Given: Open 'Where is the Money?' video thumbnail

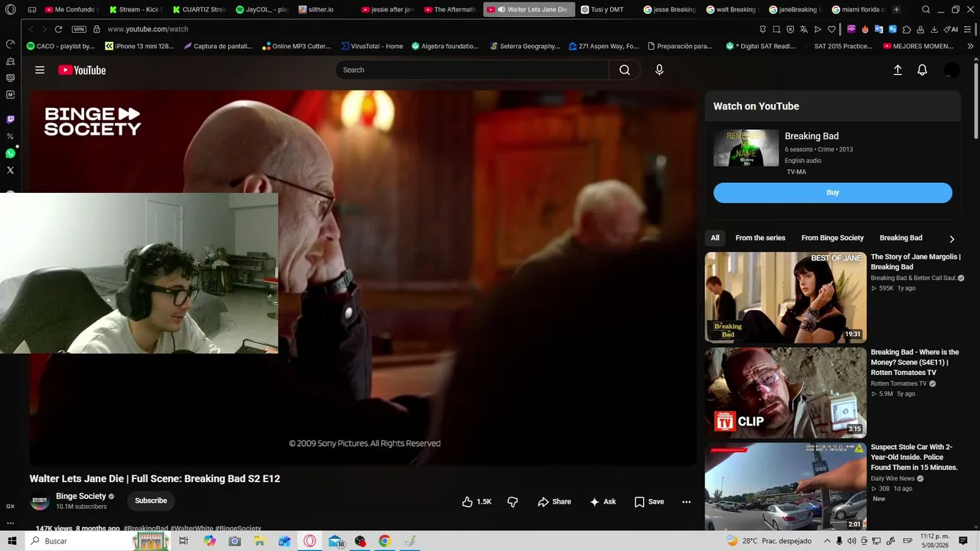Looking at the screenshot, I should (786, 393).
